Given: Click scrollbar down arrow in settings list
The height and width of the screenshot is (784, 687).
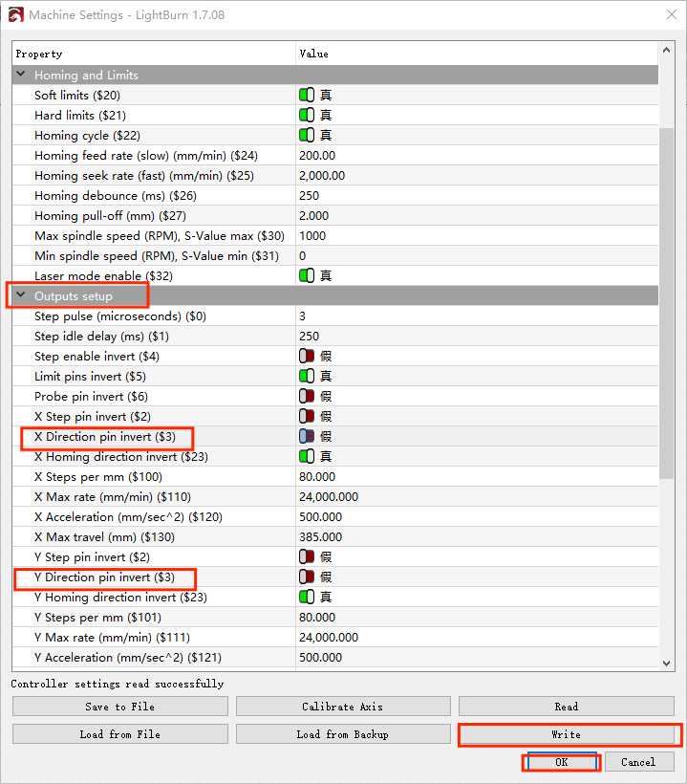Looking at the screenshot, I should click(666, 663).
